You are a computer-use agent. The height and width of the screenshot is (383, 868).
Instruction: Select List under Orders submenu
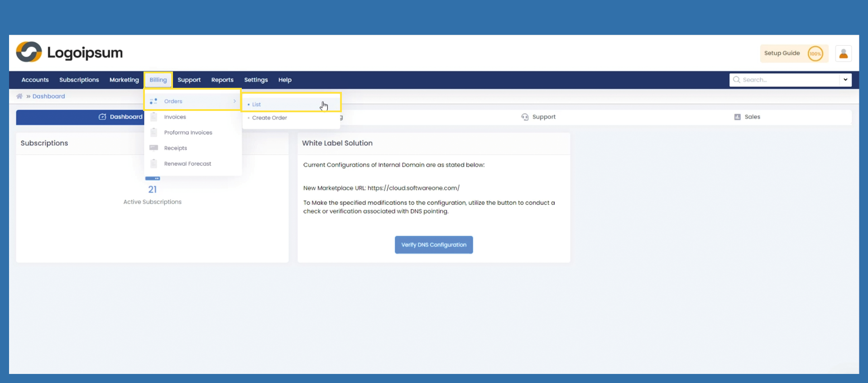257,105
